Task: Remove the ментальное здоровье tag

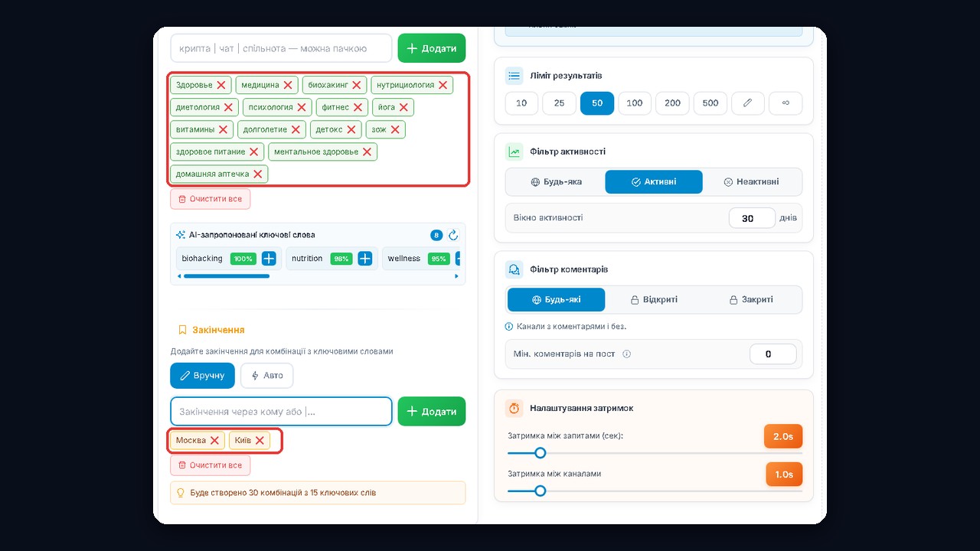Action: tap(367, 152)
